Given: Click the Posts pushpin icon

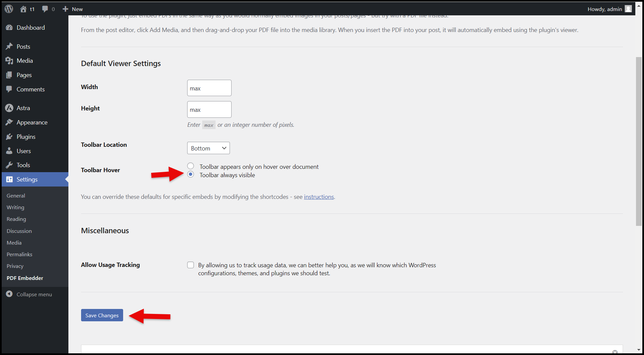Looking at the screenshot, I should (9, 46).
